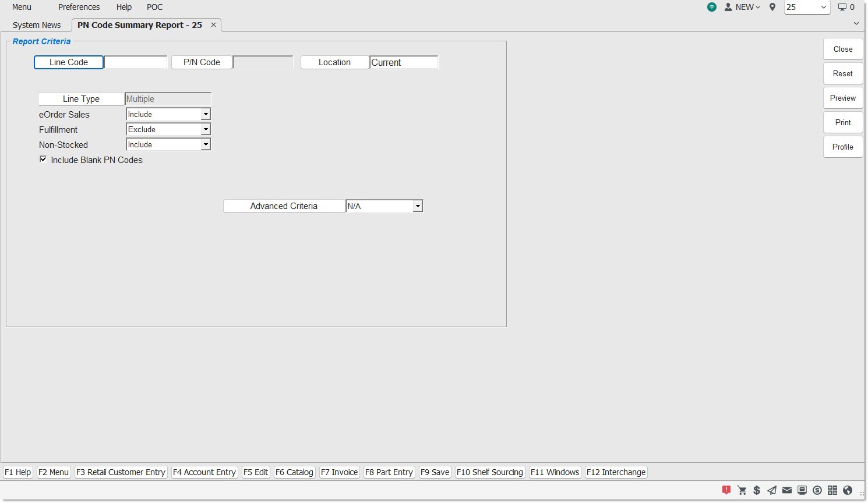Click the green connection status icon
The width and height of the screenshot is (868, 503).
(x=712, y=7)
